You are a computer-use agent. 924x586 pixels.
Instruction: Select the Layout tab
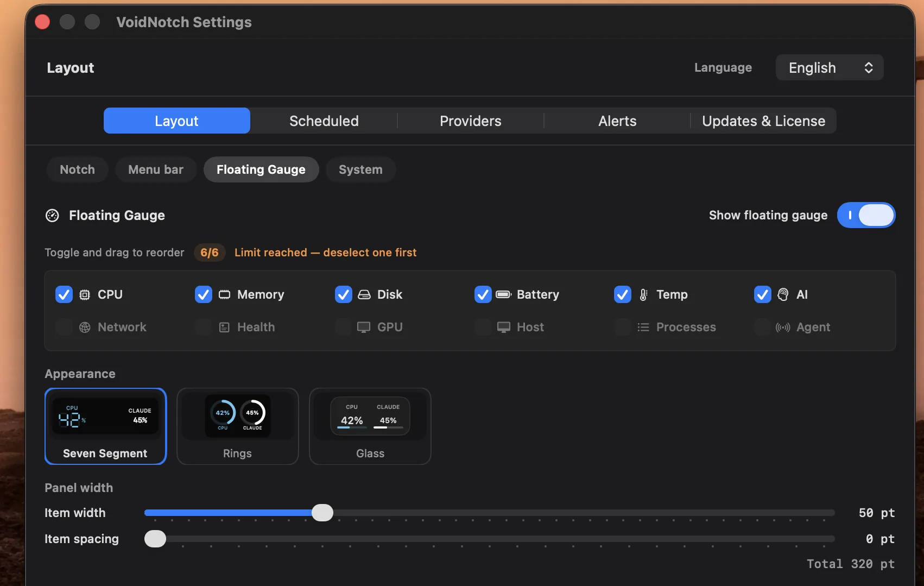(x=177, y=121)
